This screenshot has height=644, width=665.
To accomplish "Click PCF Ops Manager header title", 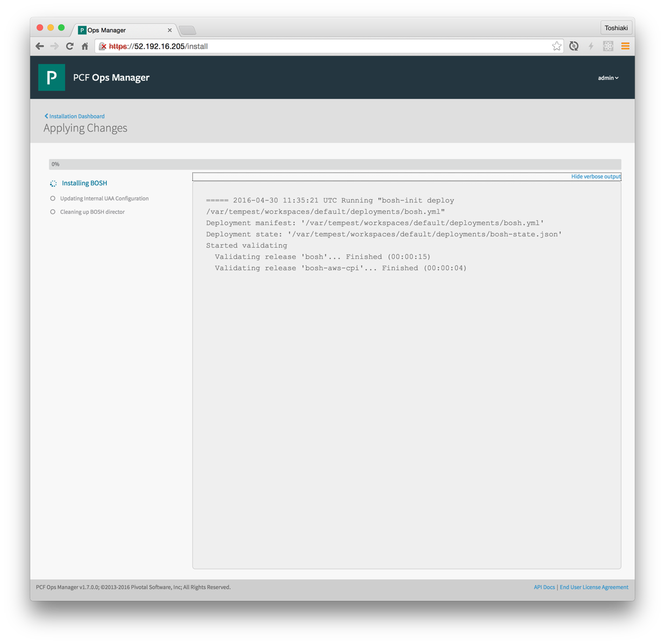I will [111, 77].
